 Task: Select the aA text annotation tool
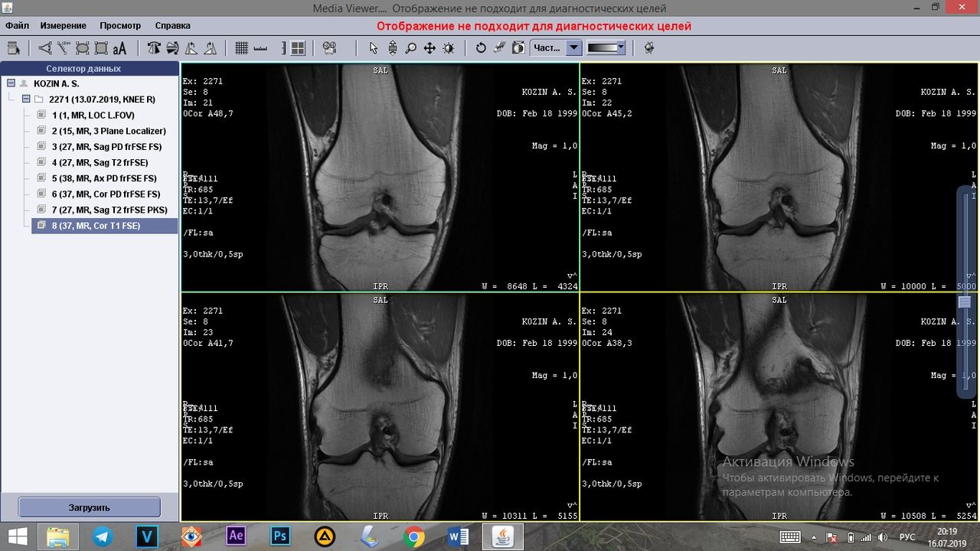pos(119,48)
